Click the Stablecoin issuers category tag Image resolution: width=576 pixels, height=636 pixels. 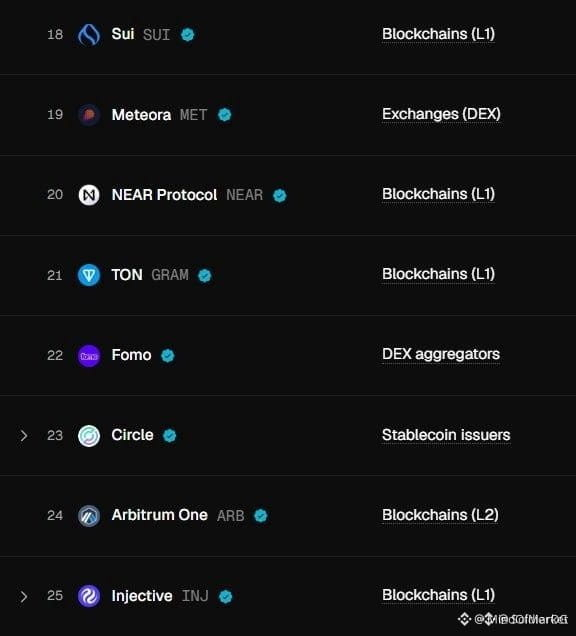pos(446,435)
